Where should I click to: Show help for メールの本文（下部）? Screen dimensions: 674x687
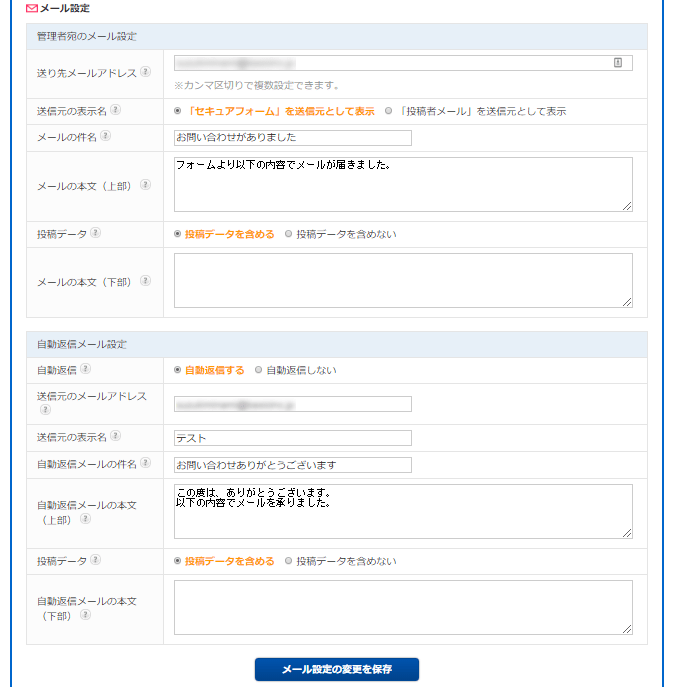point(145,281)
